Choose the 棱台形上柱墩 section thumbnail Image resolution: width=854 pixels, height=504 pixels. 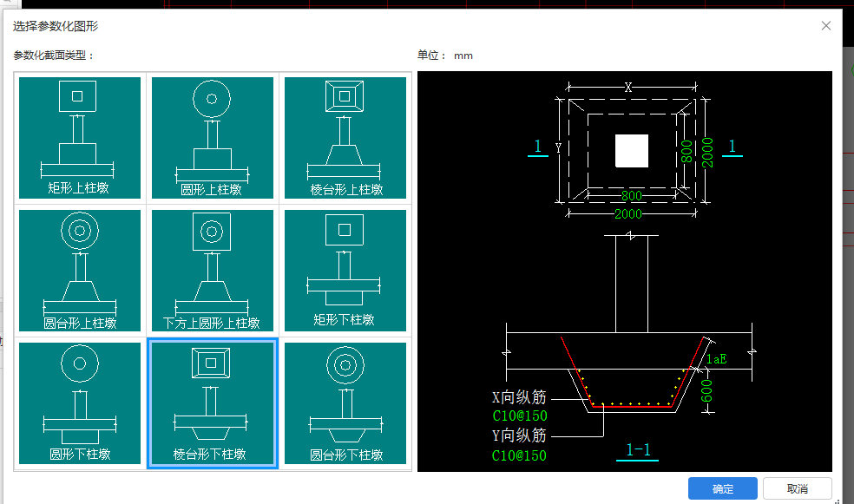tap(345, 138)
